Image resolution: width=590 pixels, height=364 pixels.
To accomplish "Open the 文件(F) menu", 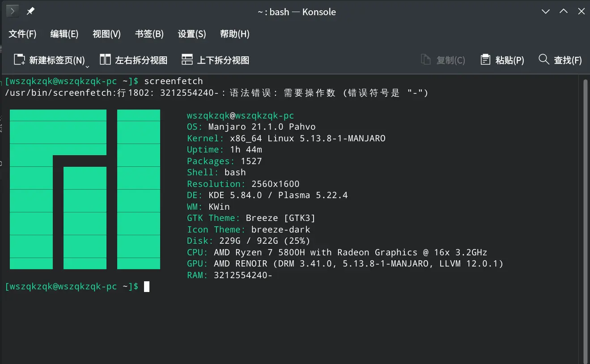I will click(x=22, y=34).
